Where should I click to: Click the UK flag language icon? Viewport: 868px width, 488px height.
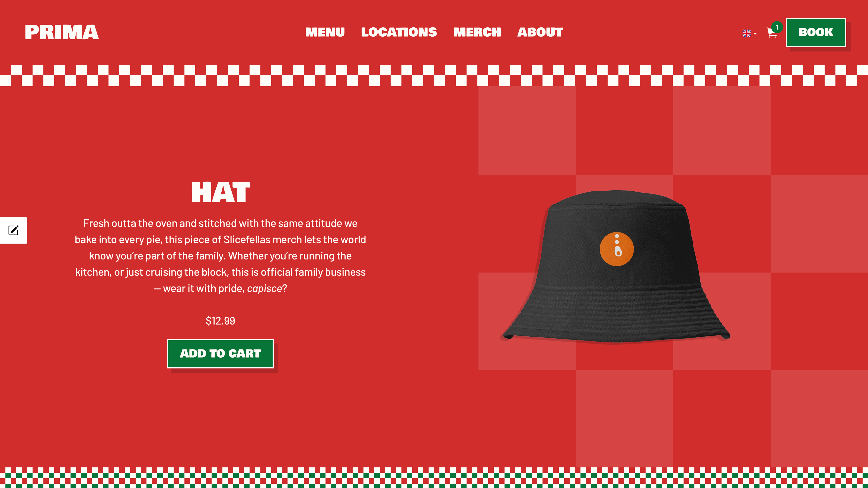pos(746,33)
